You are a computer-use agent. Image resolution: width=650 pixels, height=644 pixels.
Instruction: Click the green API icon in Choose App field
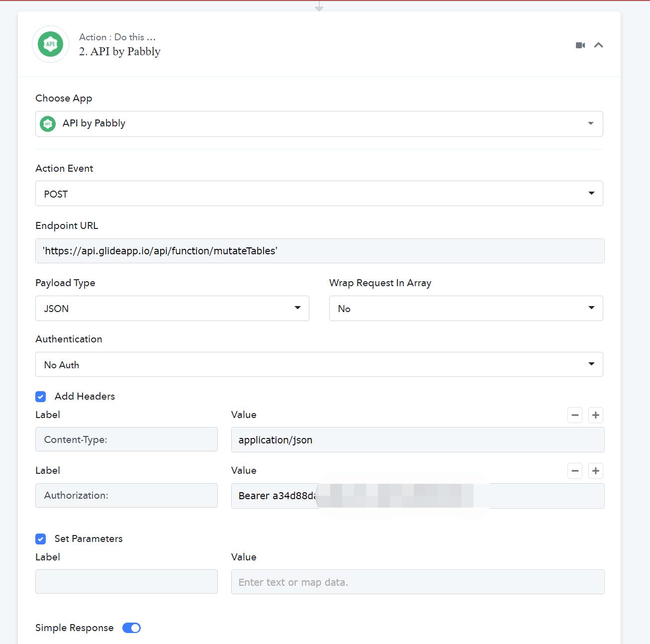pos(48,123)
